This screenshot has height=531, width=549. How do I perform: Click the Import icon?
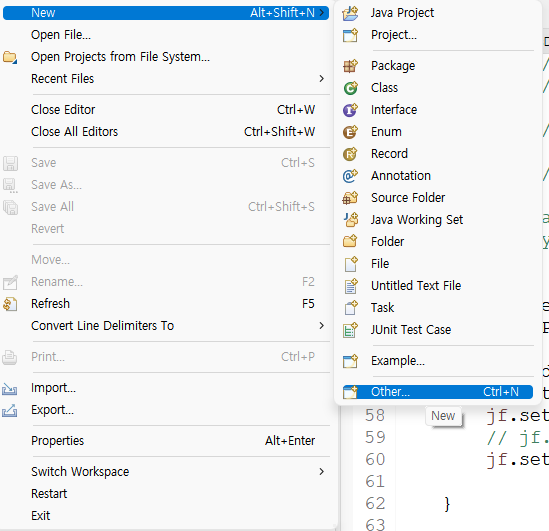pyautogui.click(x=10, y=389)
